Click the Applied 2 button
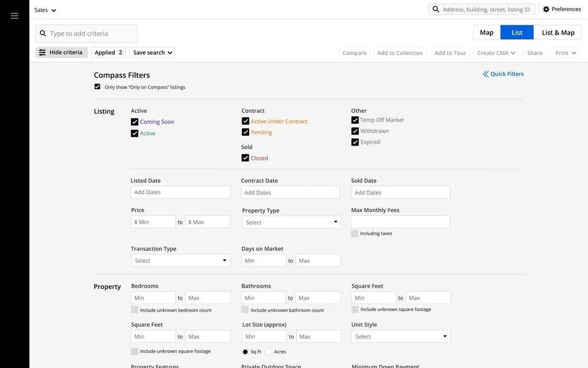588x368 pixels. [x=109, y=52]
